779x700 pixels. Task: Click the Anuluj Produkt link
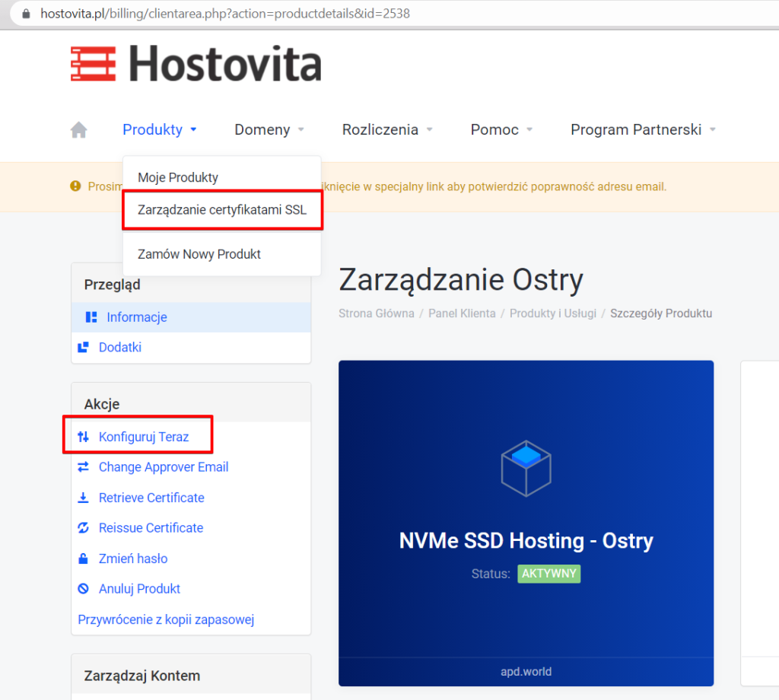point(139,589)
